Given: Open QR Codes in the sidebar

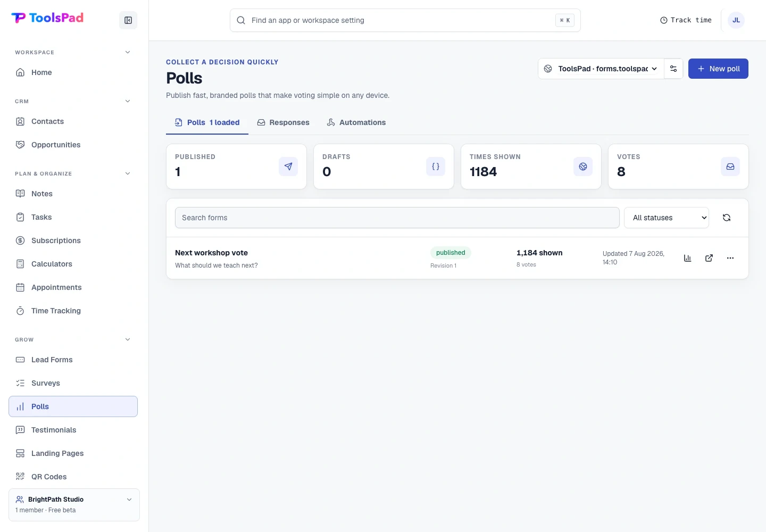Looking at the screenshot, I should [x=73, y=477].
